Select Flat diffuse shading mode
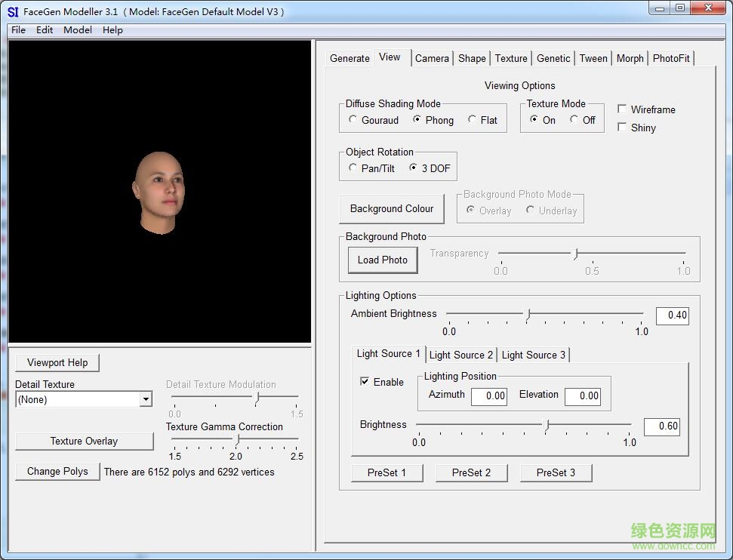 pos(472,120)
